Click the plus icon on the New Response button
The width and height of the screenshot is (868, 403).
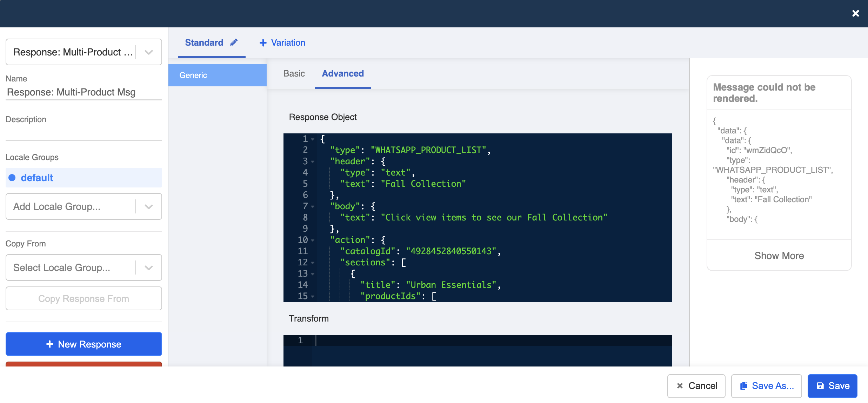point(49,344)
